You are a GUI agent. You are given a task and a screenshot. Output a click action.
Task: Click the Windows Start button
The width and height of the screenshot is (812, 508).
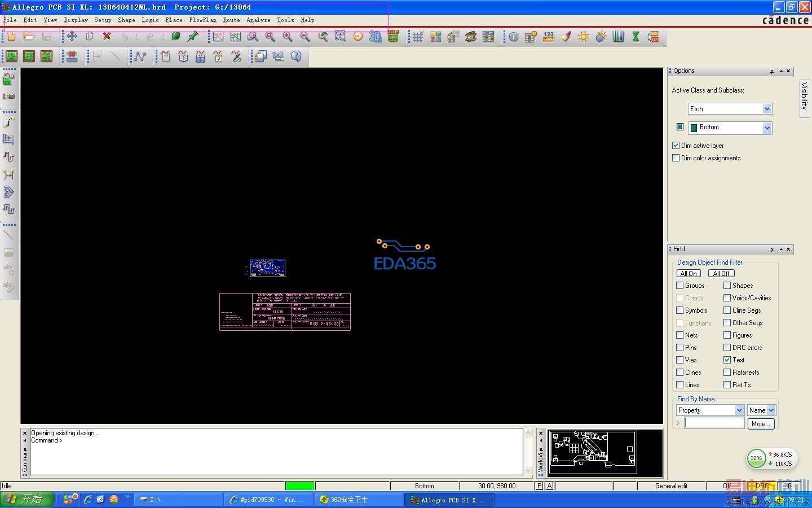(27, 500)
